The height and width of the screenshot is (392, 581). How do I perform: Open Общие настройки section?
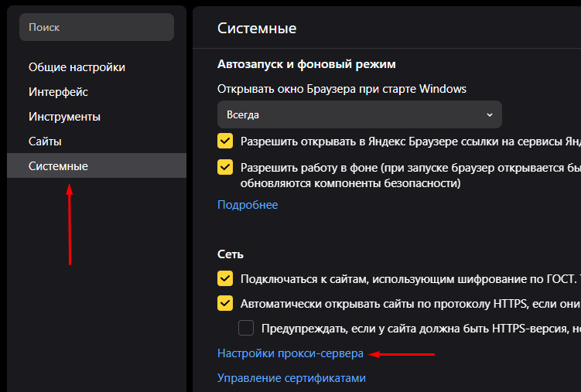(x=77, y=67)
